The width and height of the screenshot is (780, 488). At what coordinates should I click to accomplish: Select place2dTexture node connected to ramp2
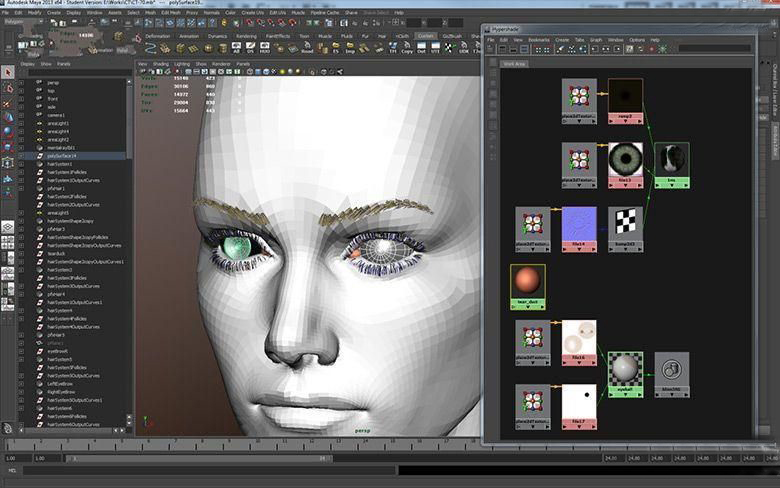579,101
